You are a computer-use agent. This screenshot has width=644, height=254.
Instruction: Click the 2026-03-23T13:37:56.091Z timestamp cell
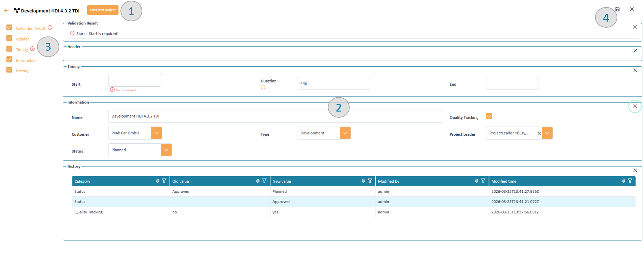pyautogui.click(x=562, y=212)
